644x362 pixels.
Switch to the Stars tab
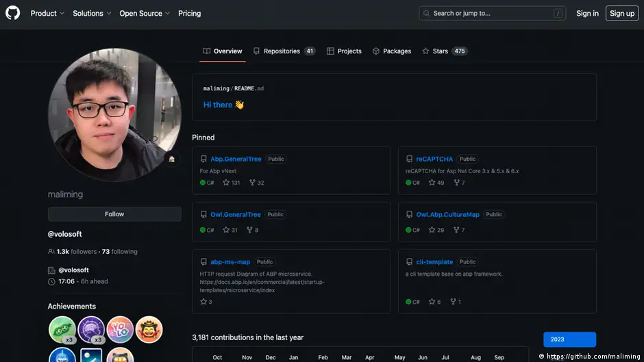point(444,51)
